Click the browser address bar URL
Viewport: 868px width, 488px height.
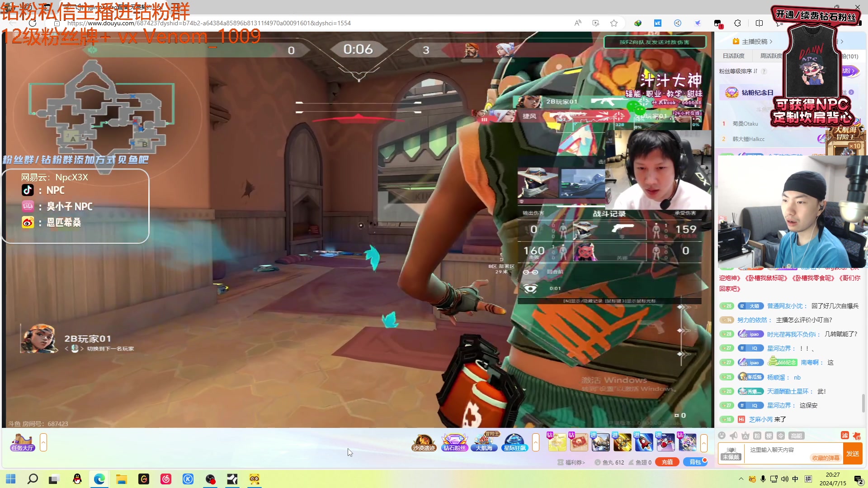point(209,23)
